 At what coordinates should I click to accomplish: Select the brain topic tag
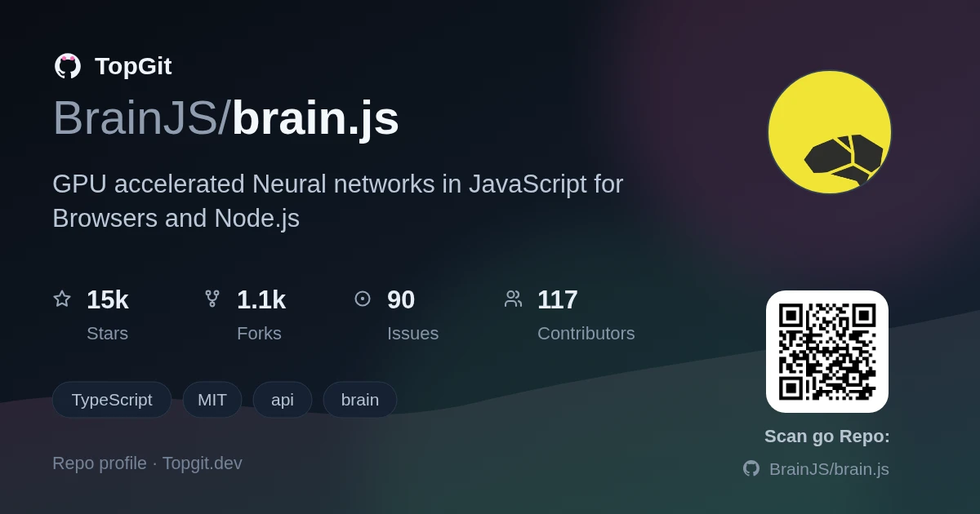coord(360,400)
